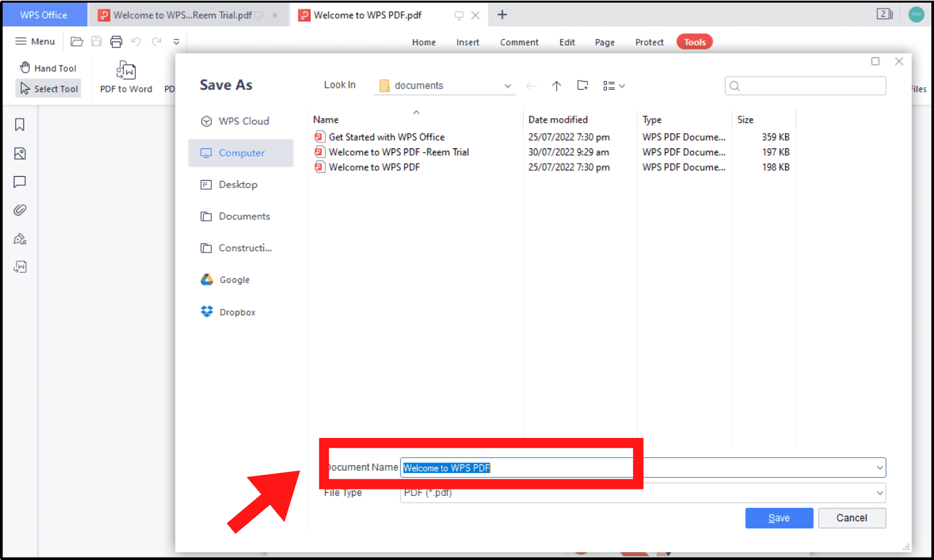This screenshot has width=934, height=560.
Task: Open the attachments paperclip icon in sidebar
Action: [x=20, y=210]
